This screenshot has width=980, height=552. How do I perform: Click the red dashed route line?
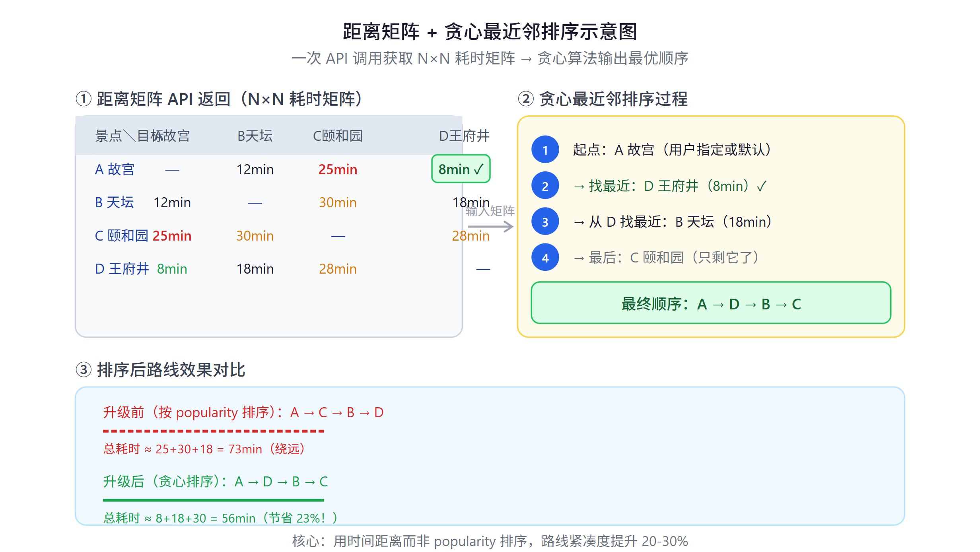[x=214, y=431]
